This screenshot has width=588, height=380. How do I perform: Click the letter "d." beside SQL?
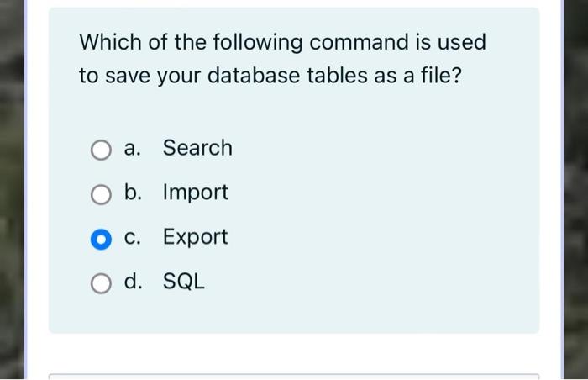133,281
